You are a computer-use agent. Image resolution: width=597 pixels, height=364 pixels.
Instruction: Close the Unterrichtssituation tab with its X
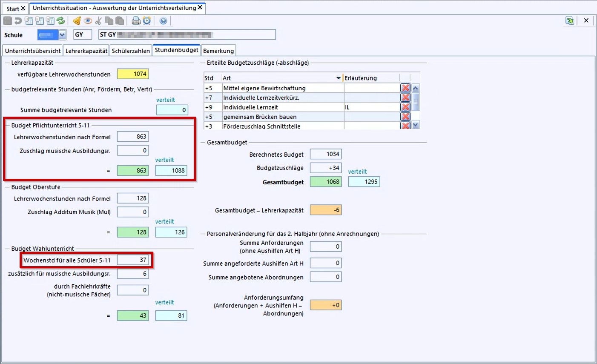coord(200,7)
